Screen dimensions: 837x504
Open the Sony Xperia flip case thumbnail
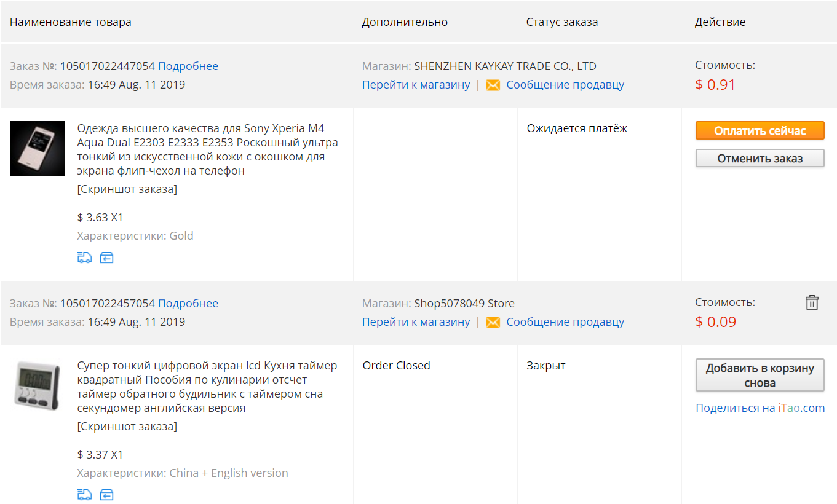pos(38,149)
